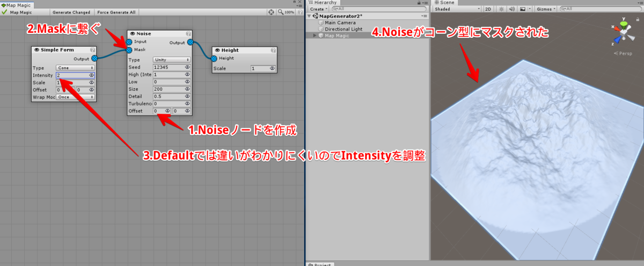Click the Turbulence field in Noise node
Image resolution: width=644 pixels, height=266 pixels.
coord(172,103)
